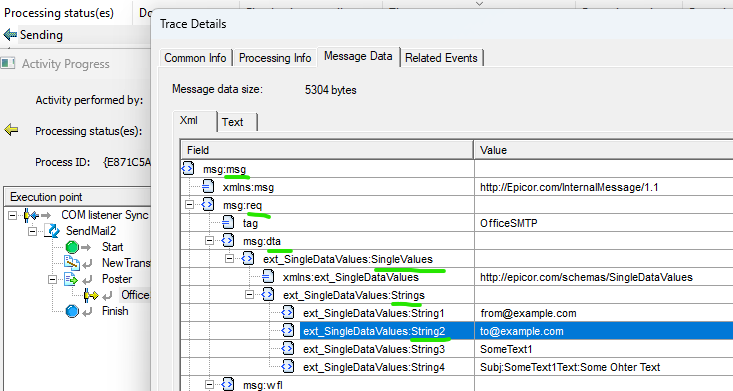Click the SingleValues element icon
This screenshot has width=733, height=391.
coord(248,258)
